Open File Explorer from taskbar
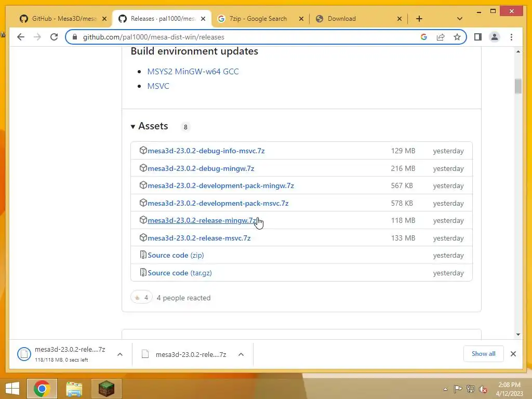 tap(74, 389)
